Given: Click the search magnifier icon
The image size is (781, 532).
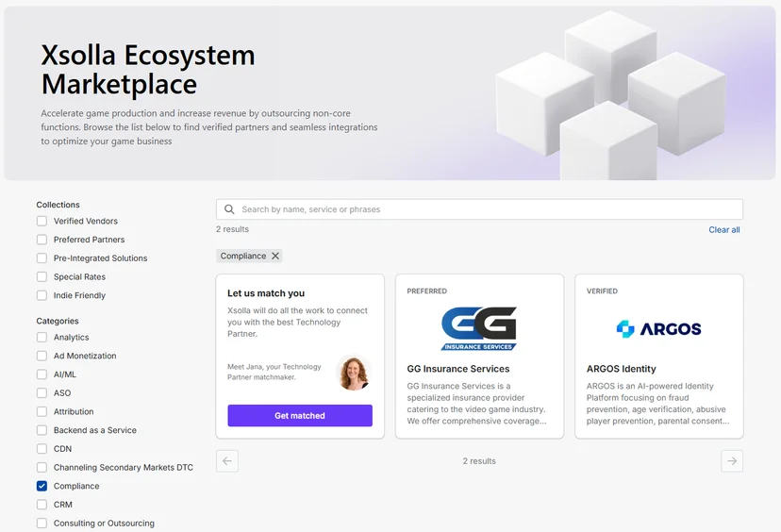Looking at the screenshot, I should coord(229,209).
